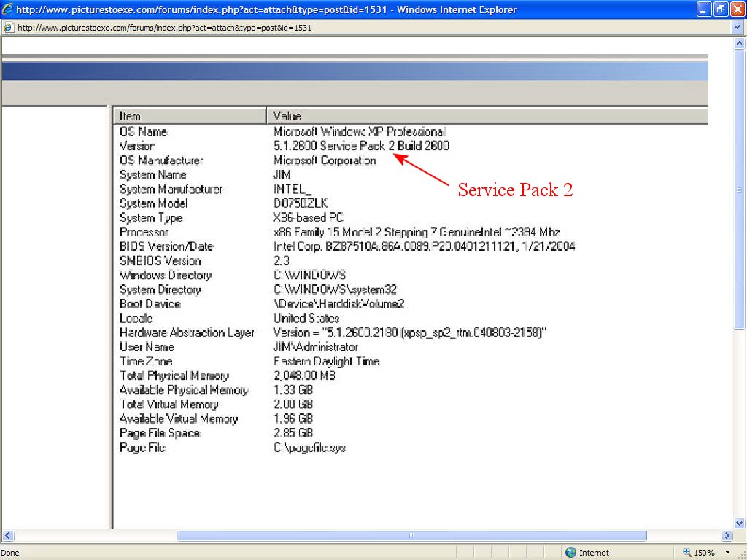
Task: Click the Version row label
Action: point(137,146)
